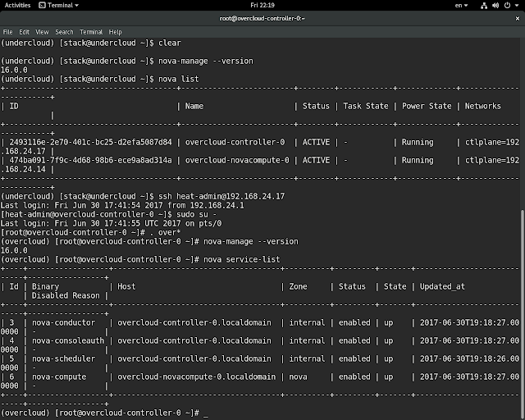Click the Task State column header

[366, 106]
